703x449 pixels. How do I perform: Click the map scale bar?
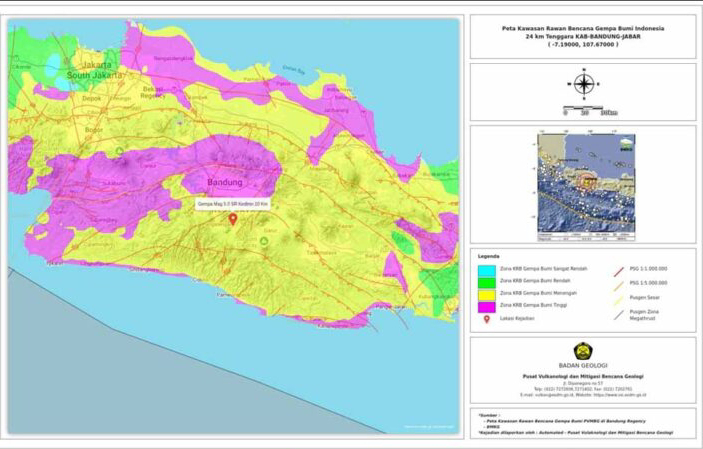pyautogui.click(x=590, y=110)
